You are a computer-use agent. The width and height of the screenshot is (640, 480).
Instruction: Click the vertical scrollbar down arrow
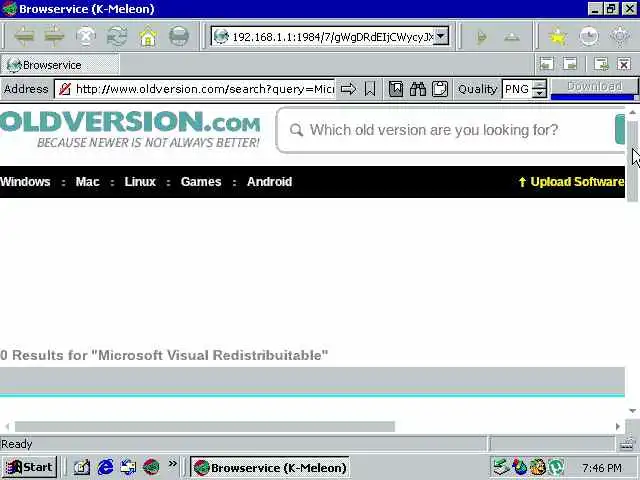[x=632, y=411]
